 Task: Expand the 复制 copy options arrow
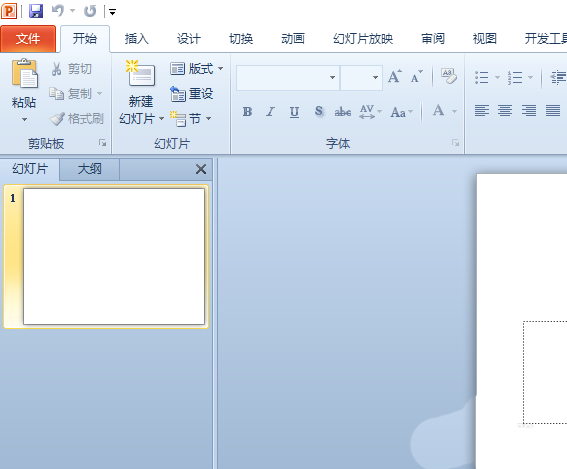coord(99,94)
